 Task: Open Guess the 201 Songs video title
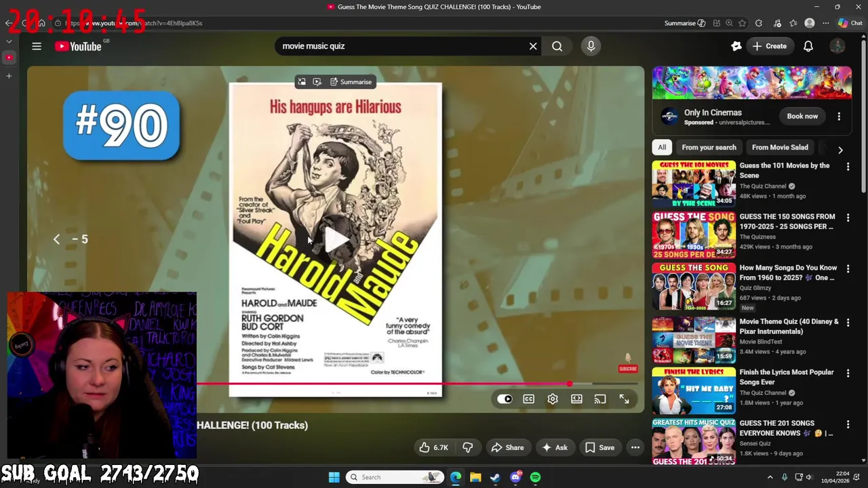pos(786,428)
